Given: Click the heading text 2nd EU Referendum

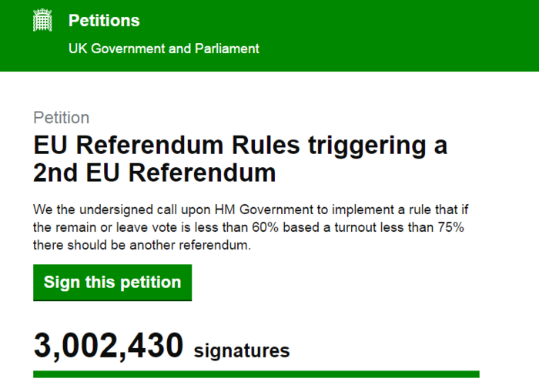Looking at the screenshot, I should point(154,173).
